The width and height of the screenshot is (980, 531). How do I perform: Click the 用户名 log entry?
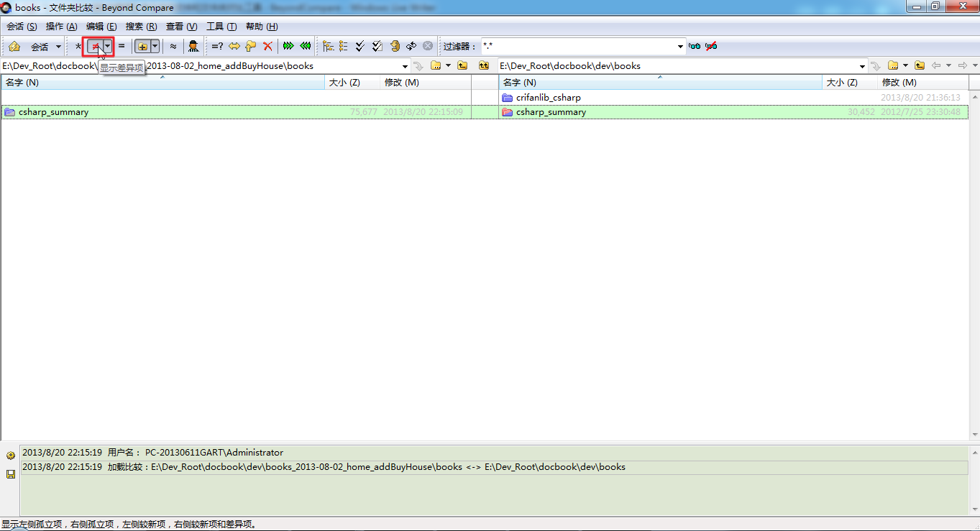coord(495,453)
